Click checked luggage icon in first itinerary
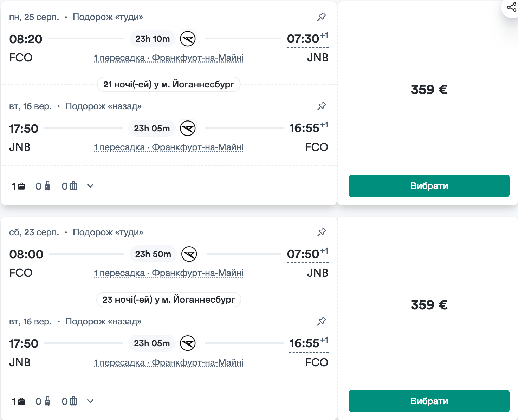518x420 pixels. (x=73, y=186)
